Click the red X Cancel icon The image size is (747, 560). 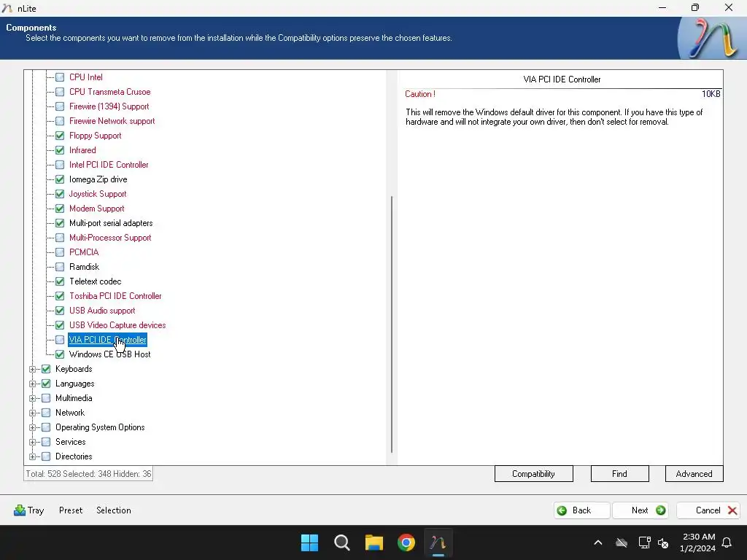click(732, 510)
